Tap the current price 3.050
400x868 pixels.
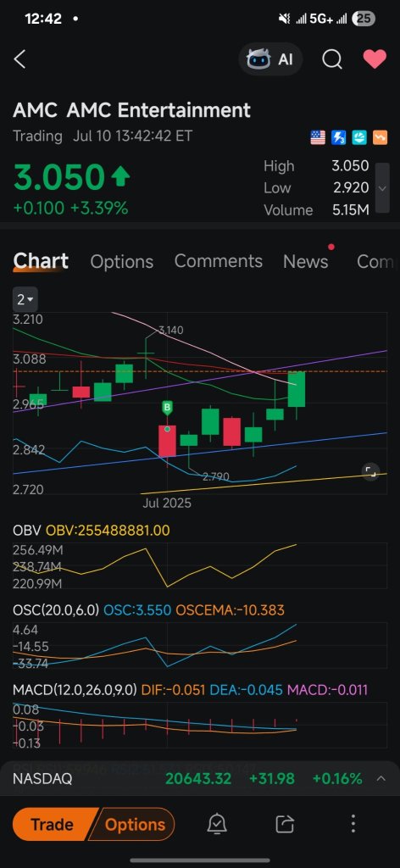[x=59, y=178]
